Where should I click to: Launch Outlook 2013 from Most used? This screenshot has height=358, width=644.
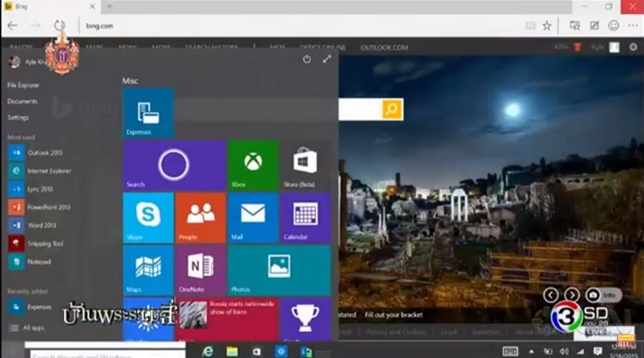(x=35, y=152)
